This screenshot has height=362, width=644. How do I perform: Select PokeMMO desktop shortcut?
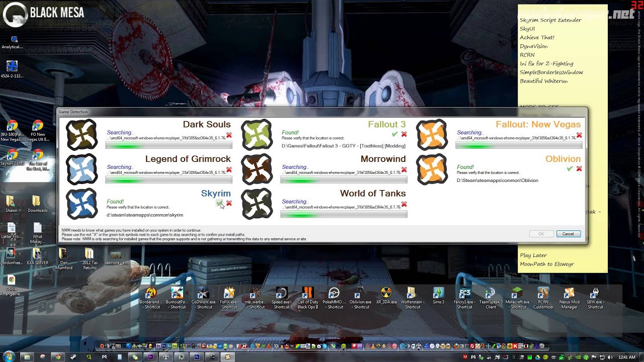tap(334, 298)
